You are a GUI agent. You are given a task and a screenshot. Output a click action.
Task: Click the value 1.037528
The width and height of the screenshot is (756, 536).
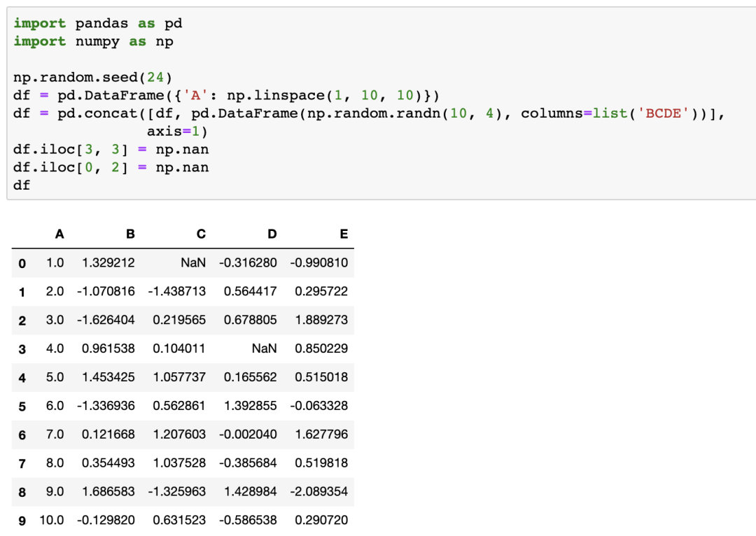tap(179, 463)
